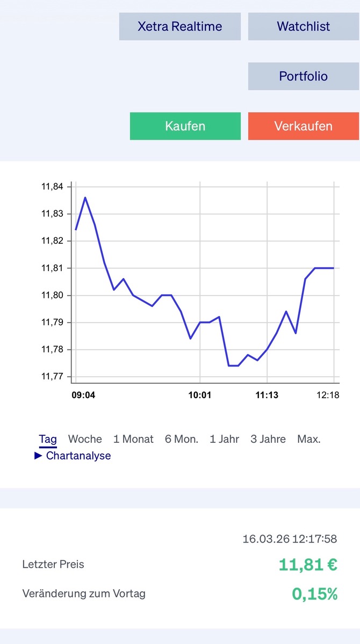Click the last price 11,81 € value
The width and height of the screenshot is (360, 644).
tap(308, 565)
